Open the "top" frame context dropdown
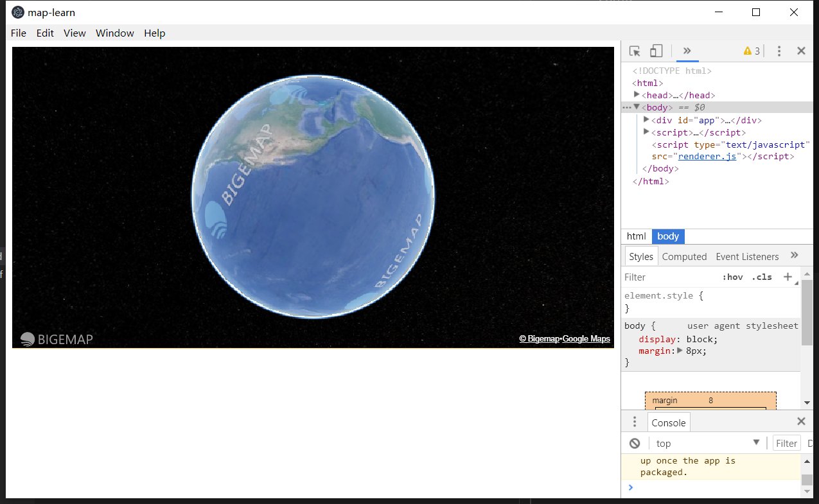The width and height of the screenshot is (819, 504). [707, 442]
